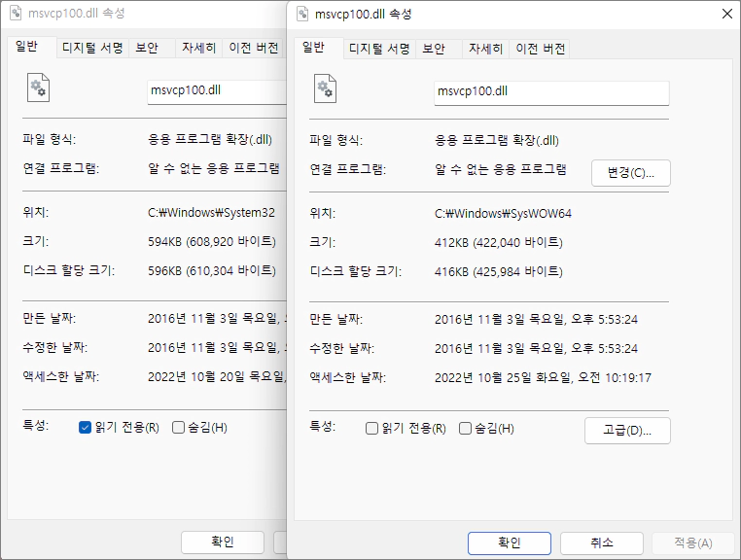This screenshot has width=741, height=560.
Task: Click the 만든 날짜 value in the back window
Action: [x=218, y=319]
